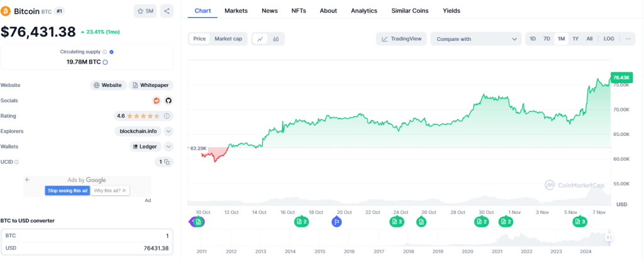Click the $76,431.38 price heading
The height and width of the screenshot is (260, 644).
(38, 31)
